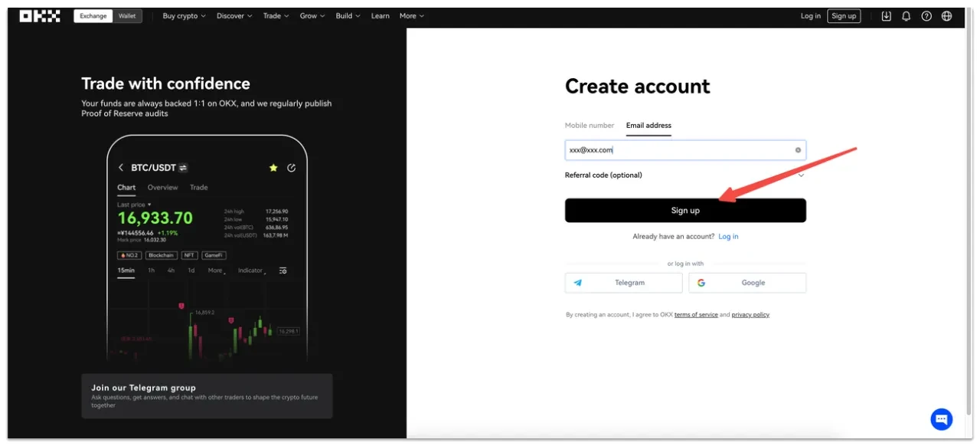Screen dimensions: 980x446
Task: Switch to Exchange mode
Action: click(x=93, y=16)
